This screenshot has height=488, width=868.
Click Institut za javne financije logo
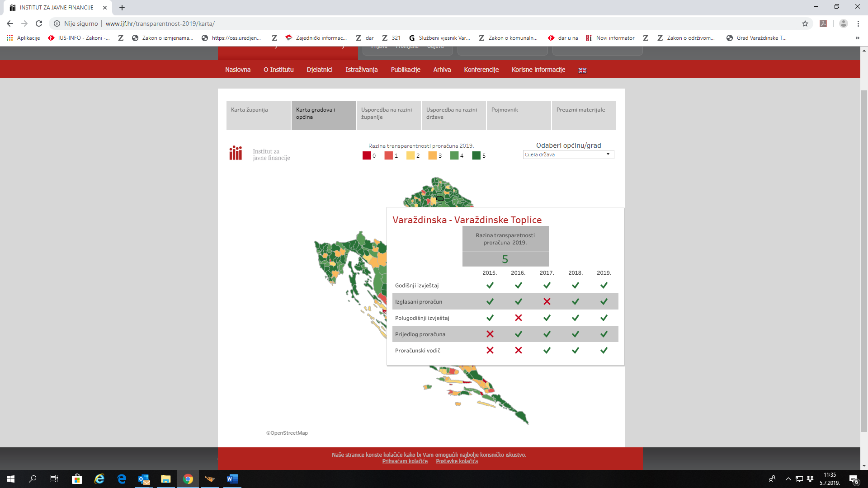point(259,154)
